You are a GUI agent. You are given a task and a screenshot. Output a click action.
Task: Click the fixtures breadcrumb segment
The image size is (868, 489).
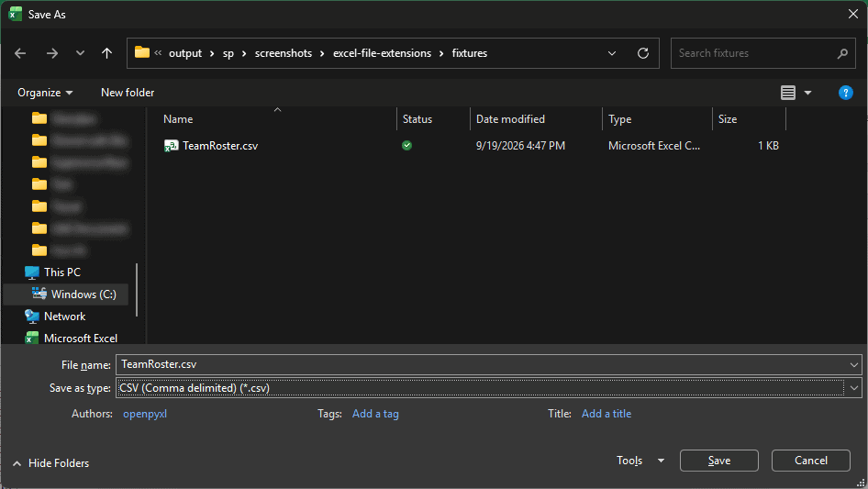click(x=470, y=53)
